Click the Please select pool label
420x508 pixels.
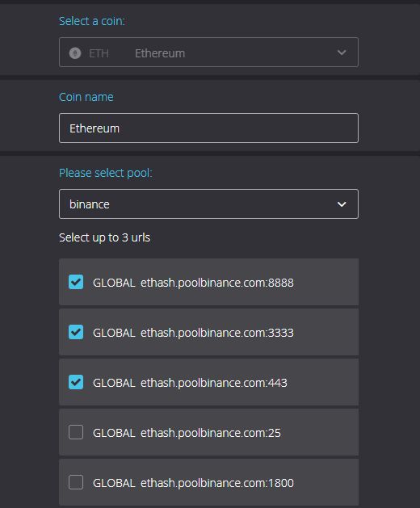[106, 173]
